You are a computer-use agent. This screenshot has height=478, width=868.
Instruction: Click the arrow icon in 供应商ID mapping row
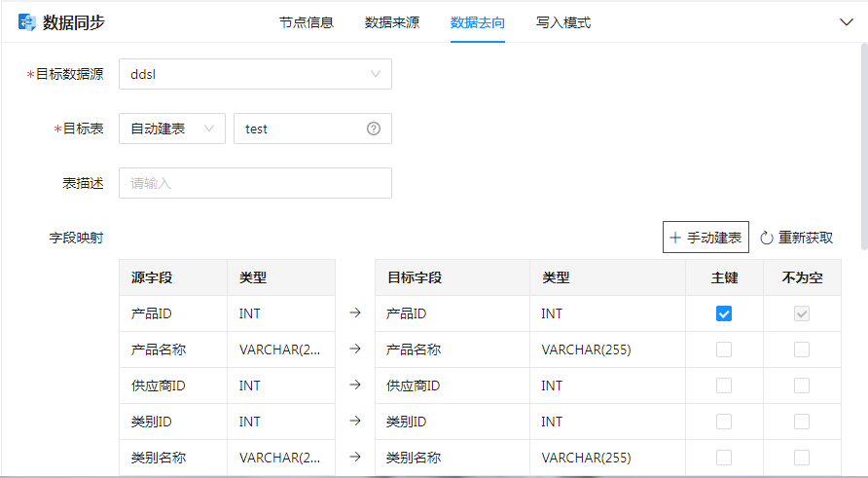[355, 386]
